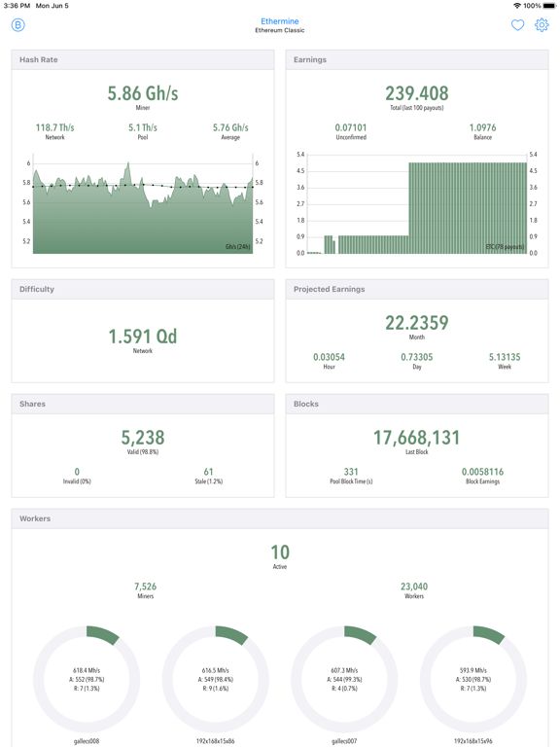Tap the Ethermine pool title
Image resolution: width=560 pixels, height=747 pixels.
(280, 21)
